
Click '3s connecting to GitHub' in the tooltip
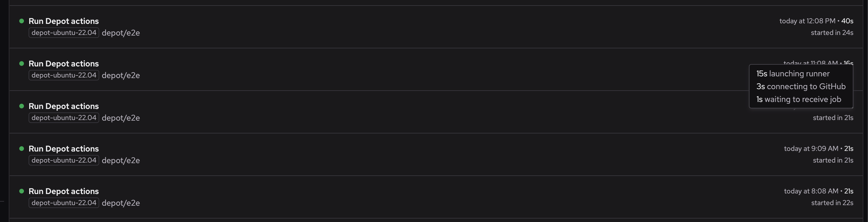pyautogui.click(x=801, y=87)
